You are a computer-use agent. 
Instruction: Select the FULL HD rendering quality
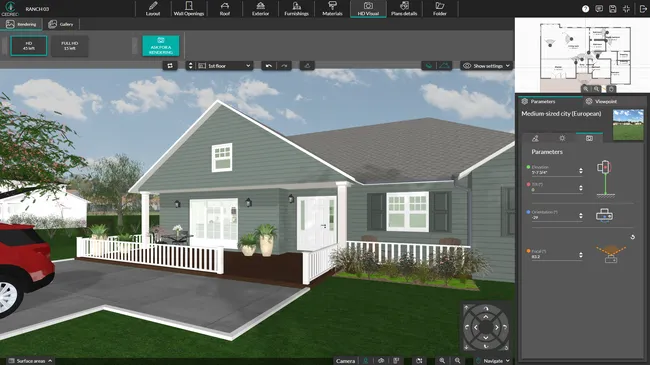click(x=70, y=46)
